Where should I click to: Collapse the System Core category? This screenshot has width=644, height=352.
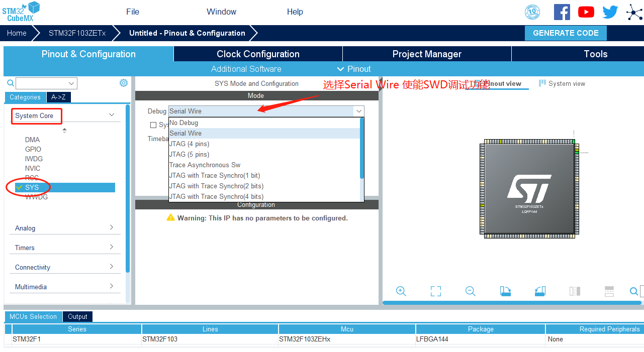point(112,115)
